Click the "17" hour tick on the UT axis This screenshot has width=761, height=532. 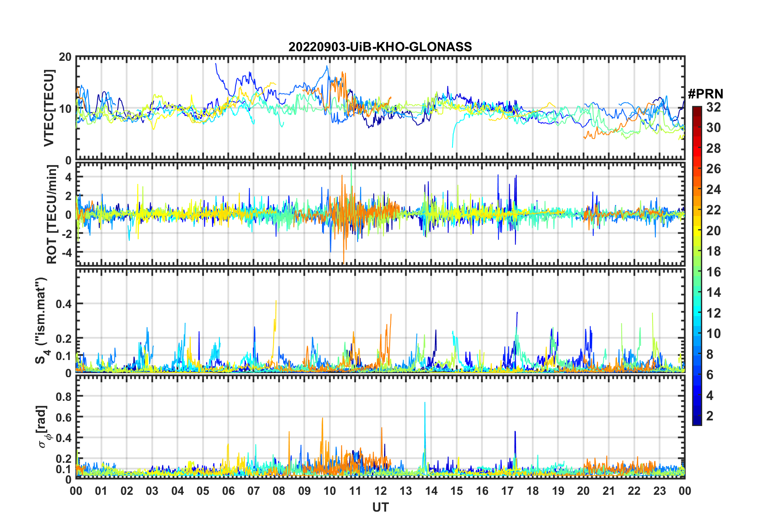pos(507,491)
